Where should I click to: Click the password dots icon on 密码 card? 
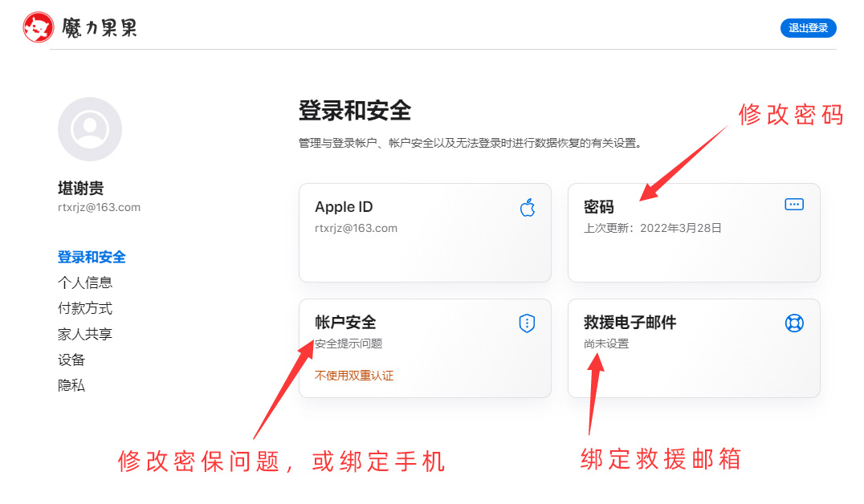(x=794, y=205)
